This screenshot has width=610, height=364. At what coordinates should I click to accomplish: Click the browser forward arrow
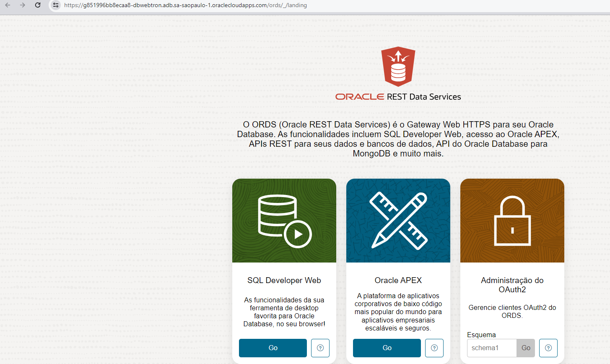pos(23,5)
